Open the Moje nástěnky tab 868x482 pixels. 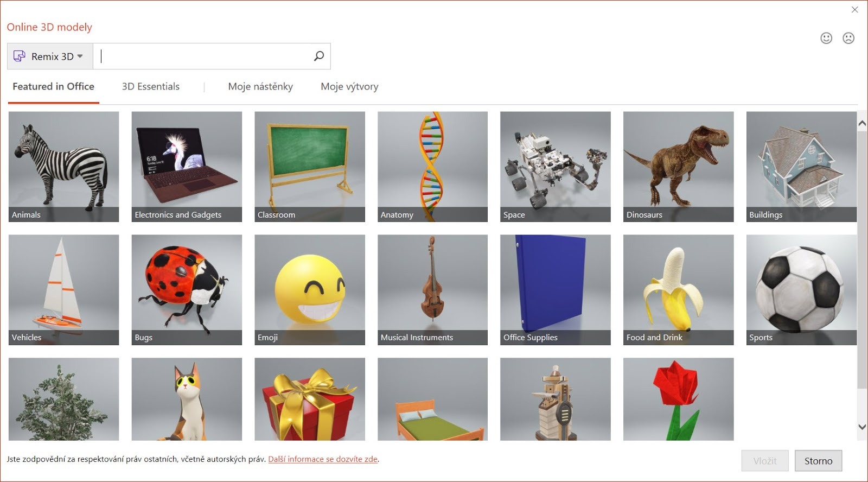260,87
